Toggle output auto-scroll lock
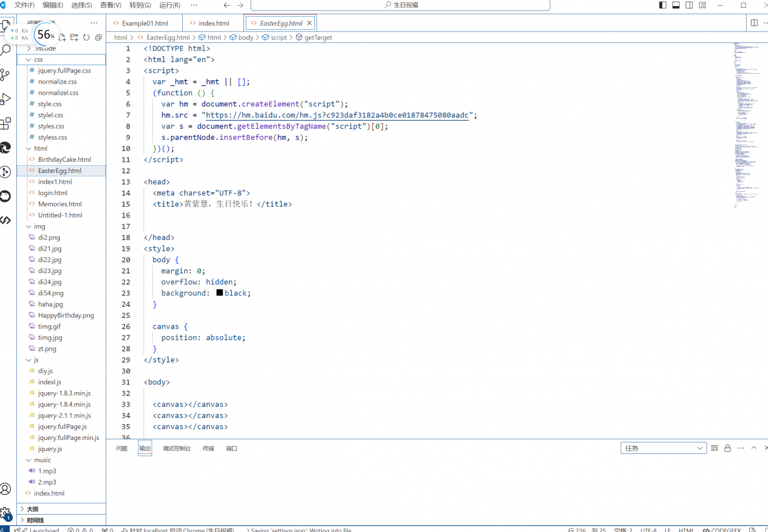 728,448
